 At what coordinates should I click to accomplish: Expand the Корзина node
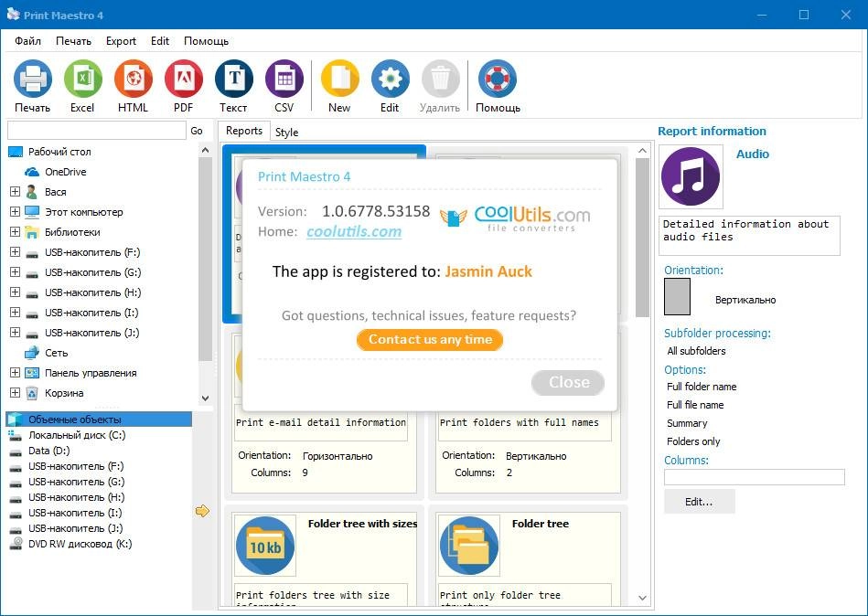15,393
